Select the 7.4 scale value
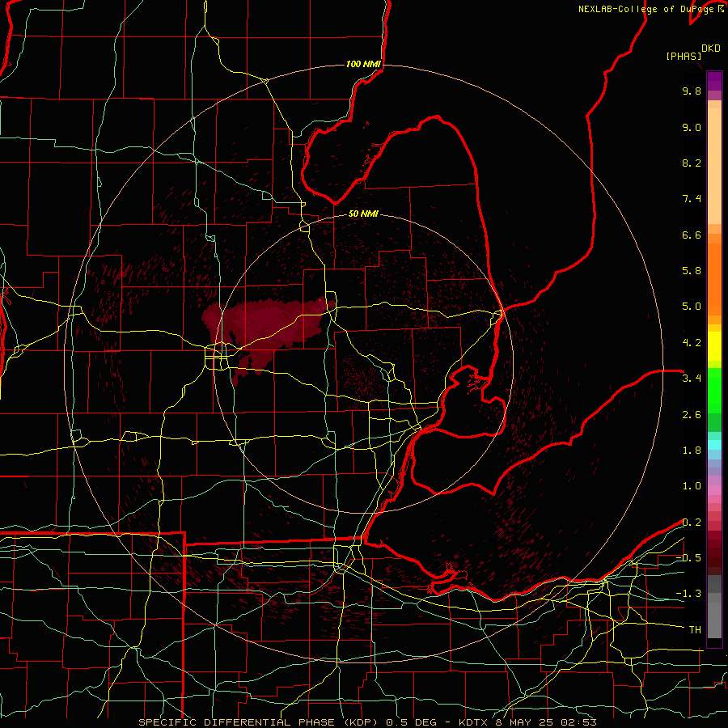Viewport: 728px width, 728px height. tap(692, 199)
